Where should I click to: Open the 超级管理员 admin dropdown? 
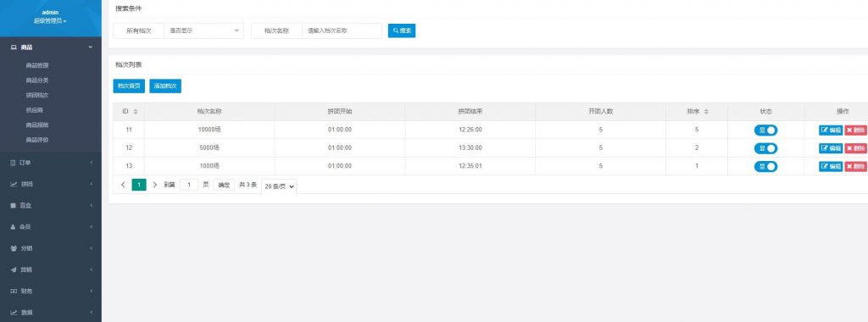pos(50,21)
